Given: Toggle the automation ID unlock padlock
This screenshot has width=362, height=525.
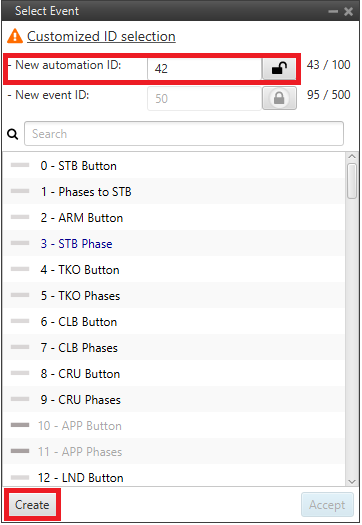Looking at the screenshot, I should click(x=279, y=69).
